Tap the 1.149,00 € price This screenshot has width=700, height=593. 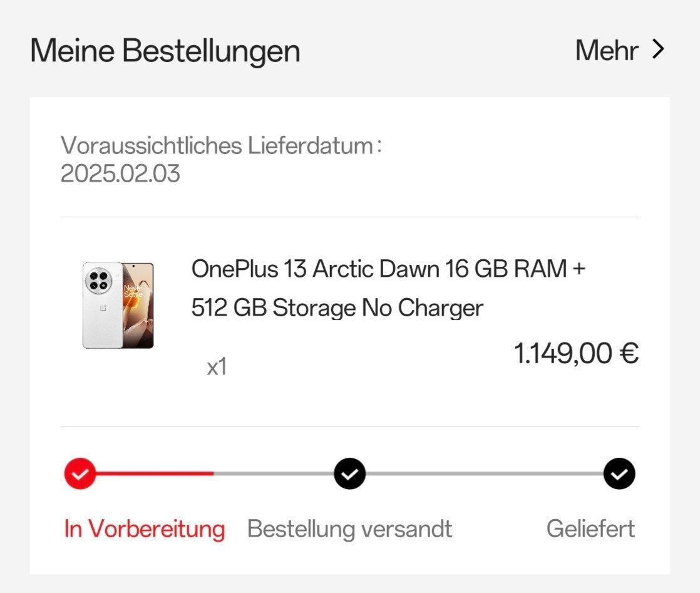576,354
